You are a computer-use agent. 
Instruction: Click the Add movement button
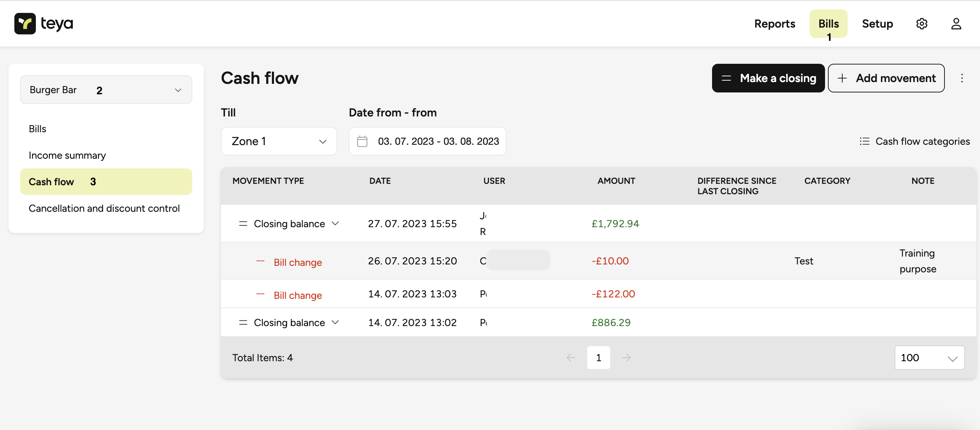pyautogui.click(x=886, y=78)
